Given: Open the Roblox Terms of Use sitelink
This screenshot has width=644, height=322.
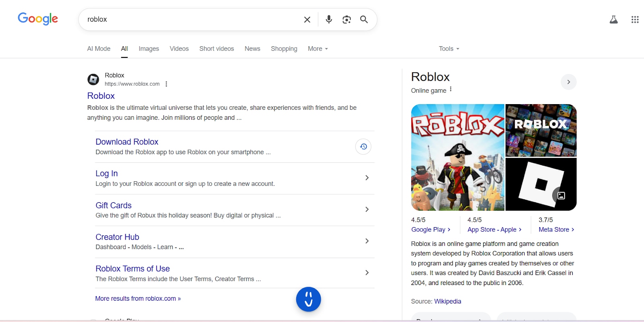Looking at the screenshot, I should 132,269.
